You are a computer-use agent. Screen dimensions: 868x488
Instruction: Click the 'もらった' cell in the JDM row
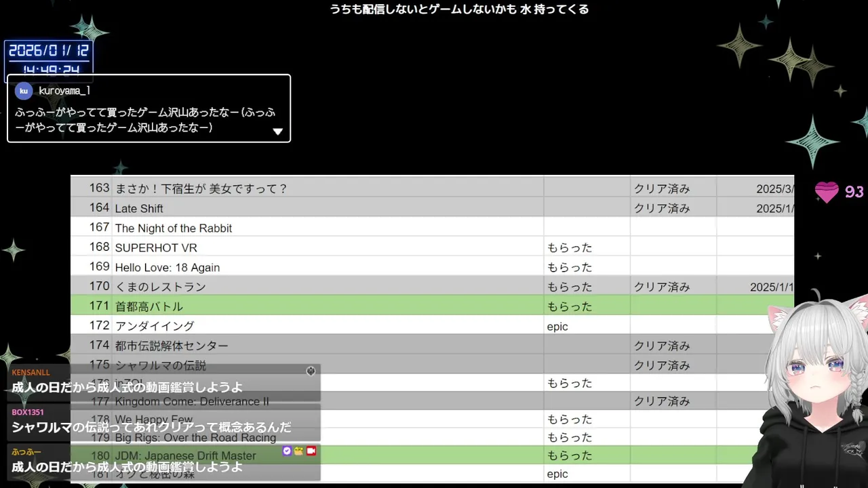587,455
